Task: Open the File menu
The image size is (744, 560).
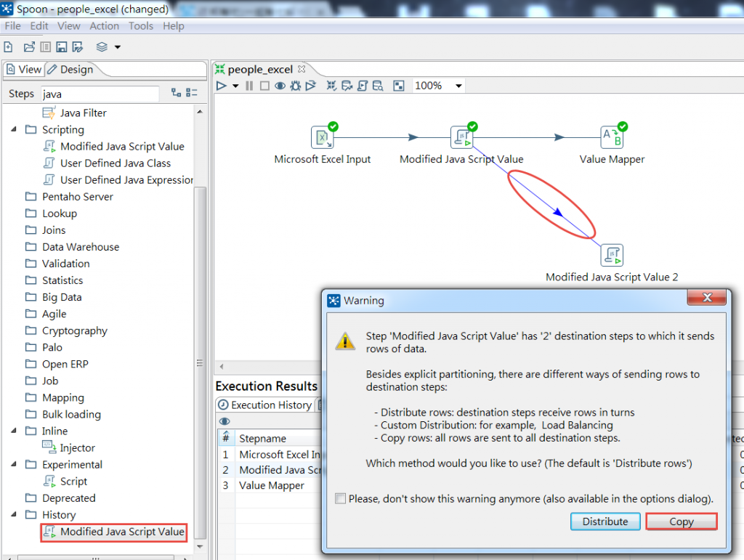Action: pyautogui.click(x=13, y=25)
